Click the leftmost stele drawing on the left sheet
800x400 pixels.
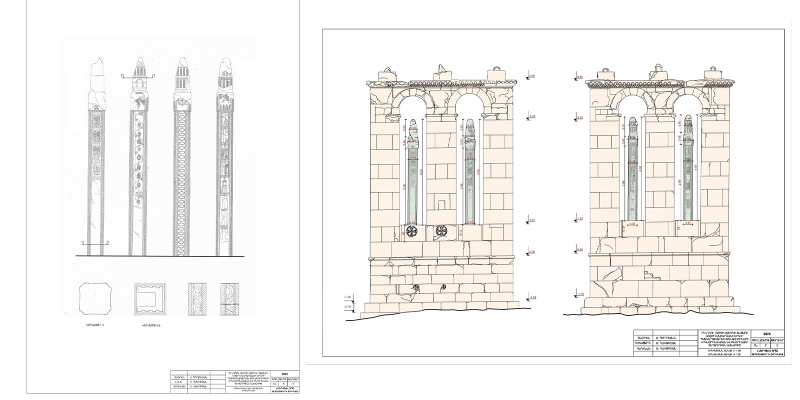tap(95, 160)
